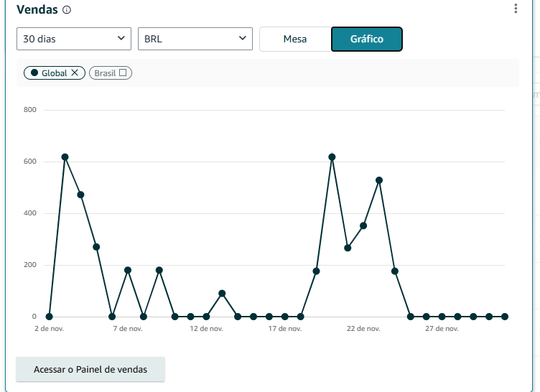The image size is (540, 392).
Task: Click the 3 November peak data point
Action: pos(65,157)
